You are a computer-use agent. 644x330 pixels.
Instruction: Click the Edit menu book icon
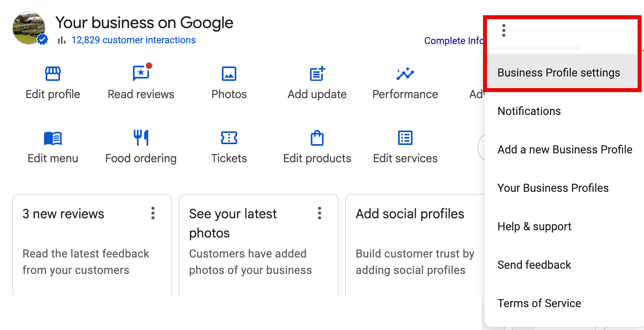(x=53, y=138)
